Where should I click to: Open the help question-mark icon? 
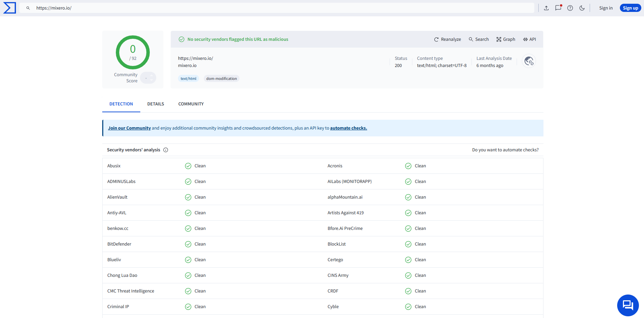click(570, 8)
